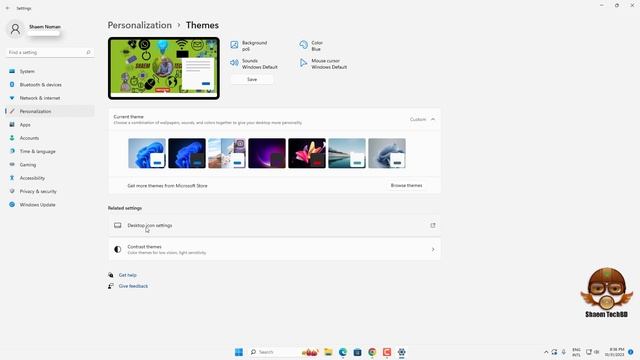The height and width of the screenshot is (360, 640).
Task: Click the Settings gear taskbar icon
Action: 402,352
